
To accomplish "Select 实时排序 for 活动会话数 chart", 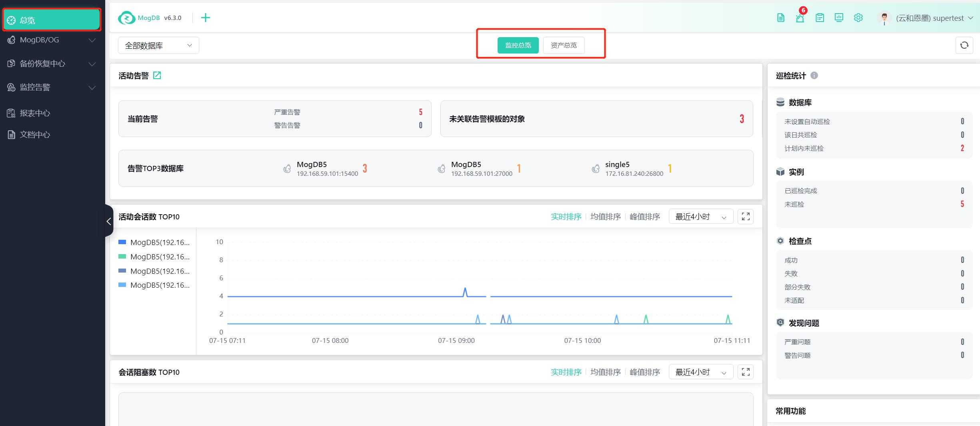I will (x=566, y=217).
